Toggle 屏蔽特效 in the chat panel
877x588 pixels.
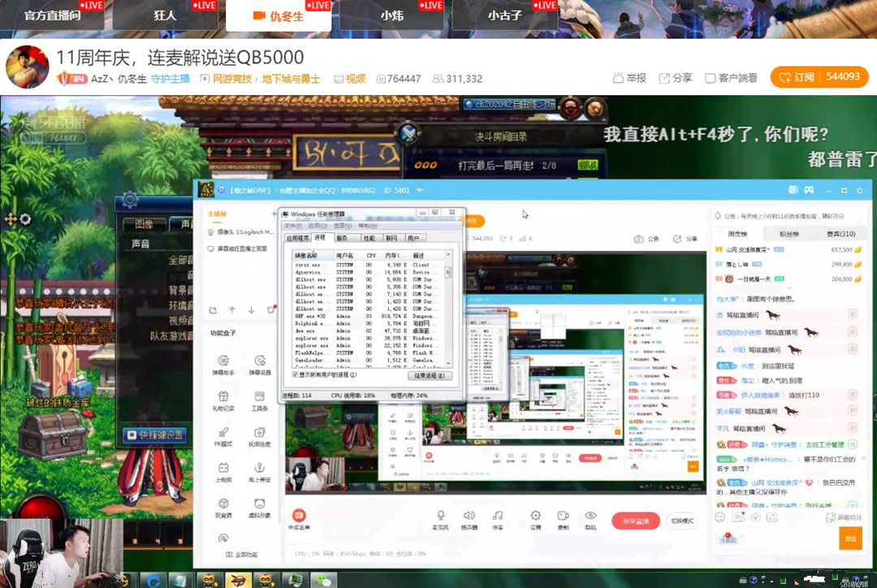[x=843, y=517]
